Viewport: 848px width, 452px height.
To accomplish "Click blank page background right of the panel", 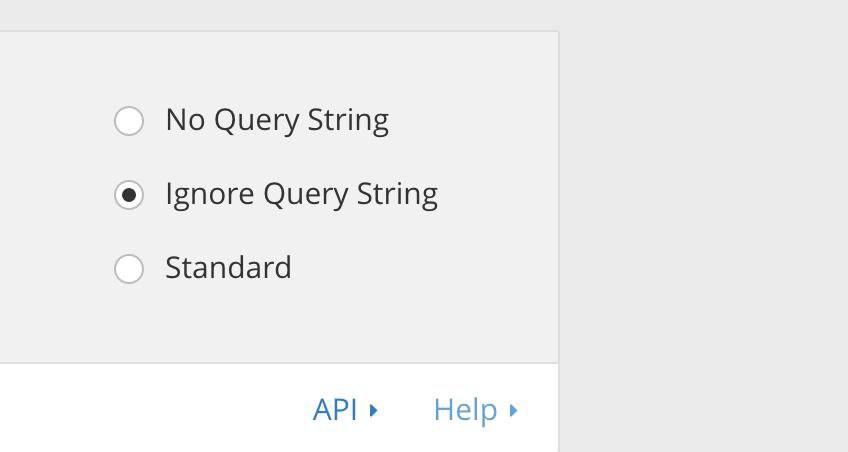I will click(703, 227).
